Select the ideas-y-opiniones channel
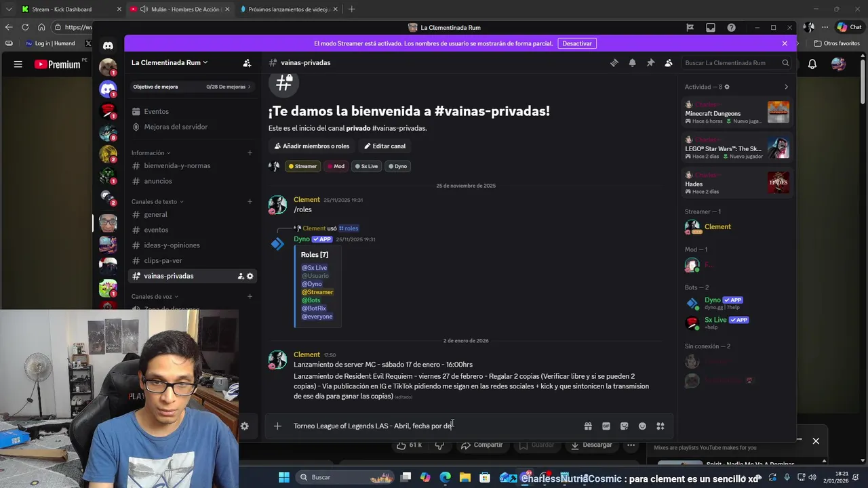The height and width of the screenshot is (488, 868). [192, 245]
